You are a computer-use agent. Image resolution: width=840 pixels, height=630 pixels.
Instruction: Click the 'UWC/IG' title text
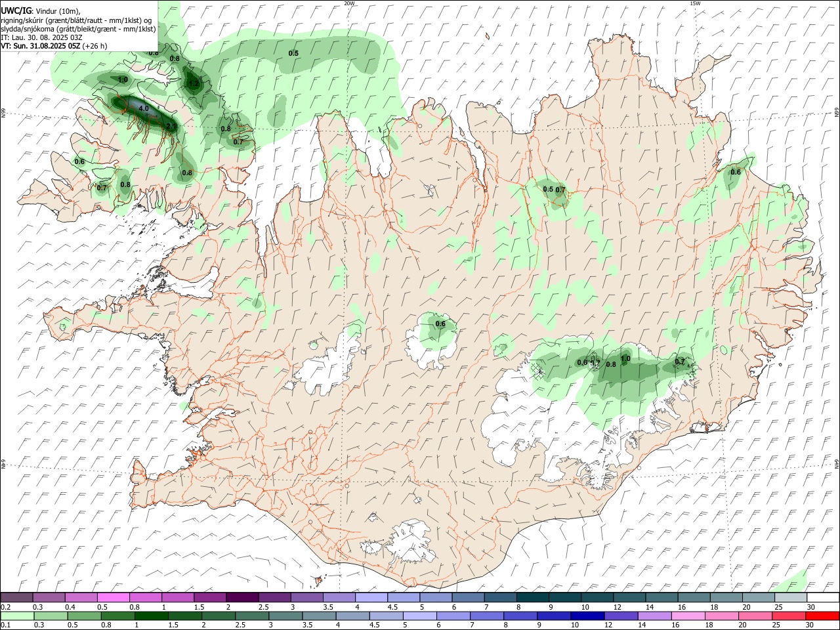[x=16, y=10]
